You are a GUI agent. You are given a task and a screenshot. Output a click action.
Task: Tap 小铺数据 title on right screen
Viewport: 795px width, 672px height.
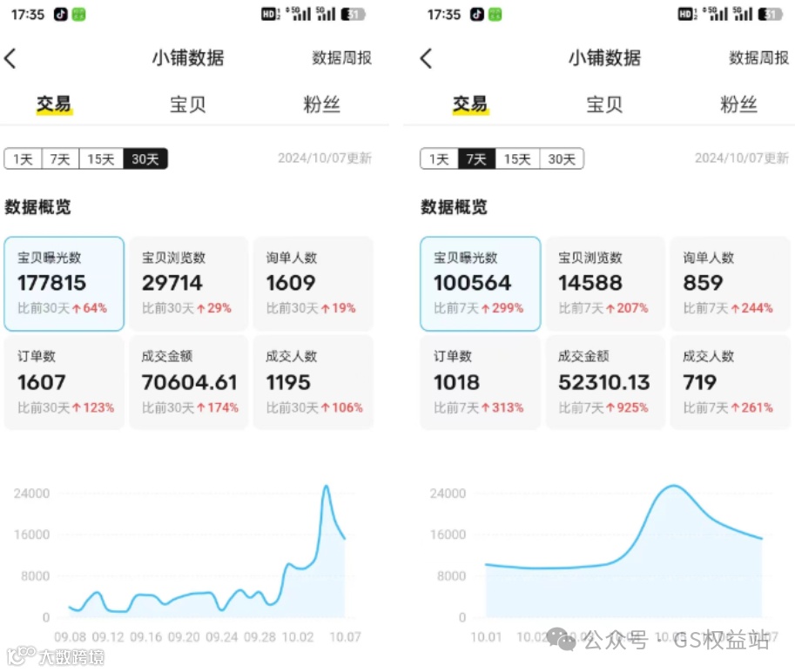[605, 57]
